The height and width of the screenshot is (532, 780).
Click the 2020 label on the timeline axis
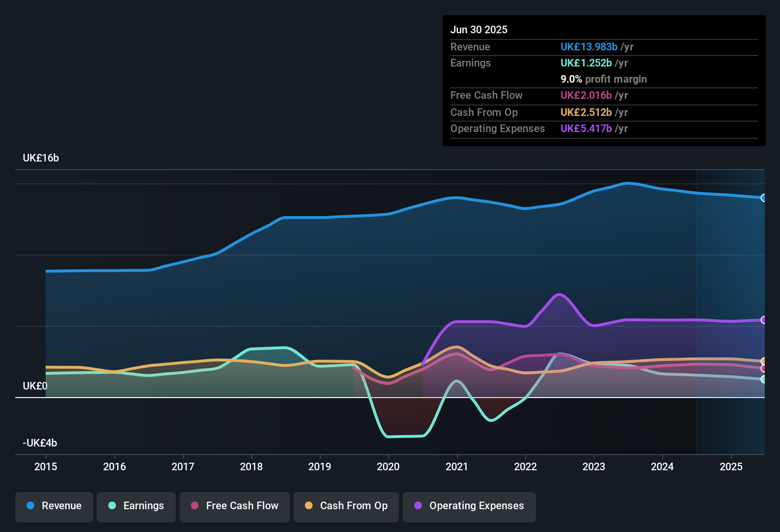point(388,466)
